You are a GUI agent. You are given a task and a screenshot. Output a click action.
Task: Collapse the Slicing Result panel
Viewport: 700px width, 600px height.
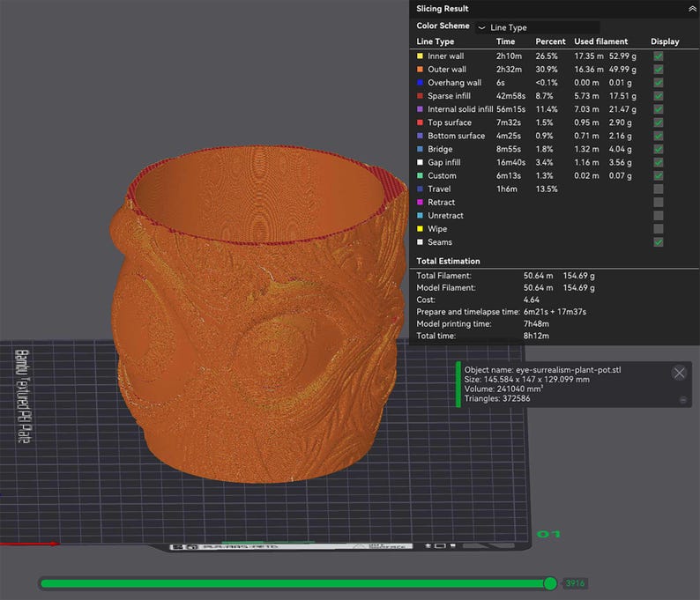(x=691, y=9)
